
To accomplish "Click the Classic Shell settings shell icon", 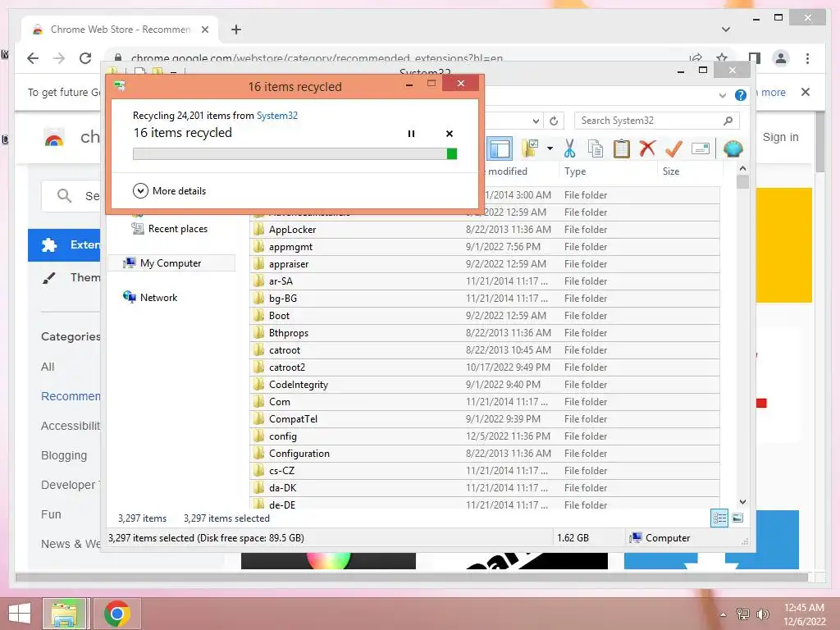I will point(733,148).
